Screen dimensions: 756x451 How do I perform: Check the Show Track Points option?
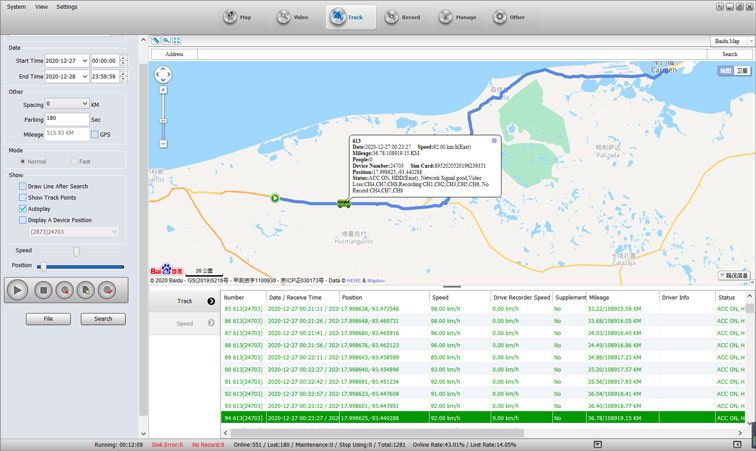coord(23,197)
